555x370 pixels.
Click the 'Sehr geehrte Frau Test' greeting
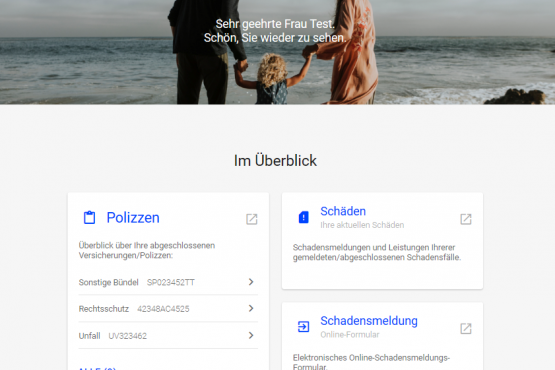coord(275,24)
